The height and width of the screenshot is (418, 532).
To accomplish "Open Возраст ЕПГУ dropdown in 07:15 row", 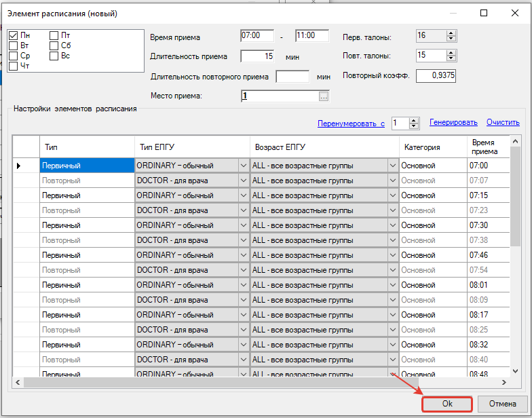I will pos(392,195).
